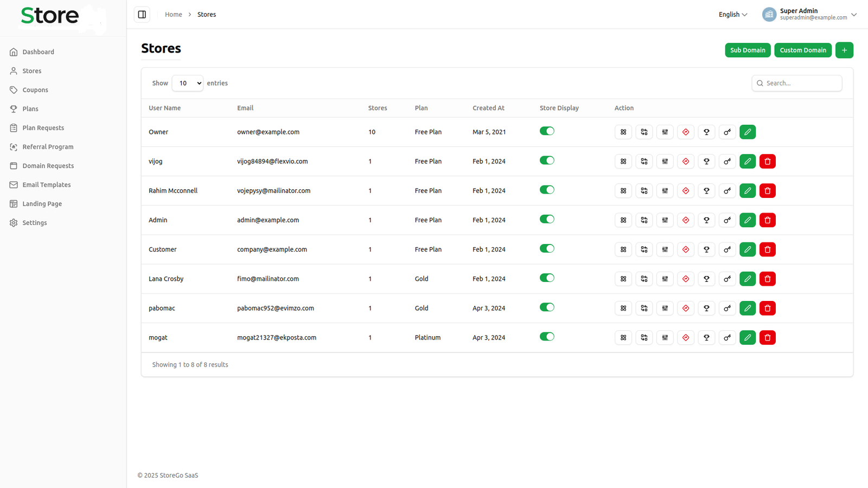This screenshot has width=868, height=488.
Task: Switch off Store Display for mogat
Action: point(547,337)
